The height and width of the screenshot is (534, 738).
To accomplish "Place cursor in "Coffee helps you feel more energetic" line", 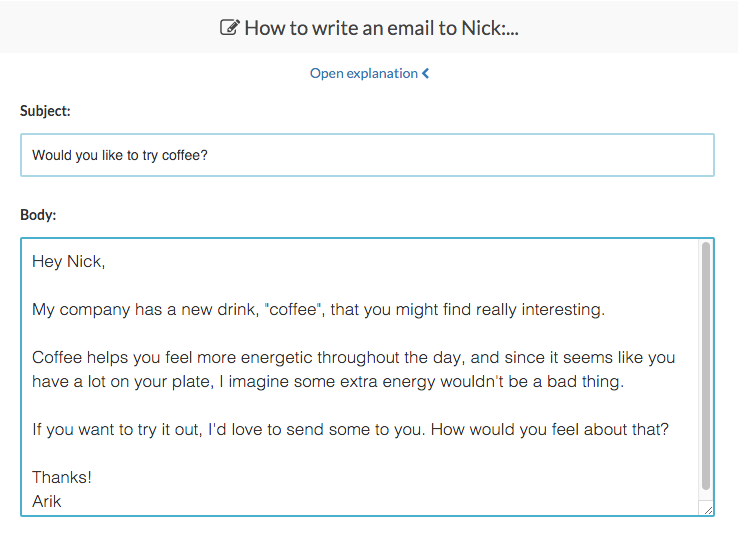I will coord(353,358).
